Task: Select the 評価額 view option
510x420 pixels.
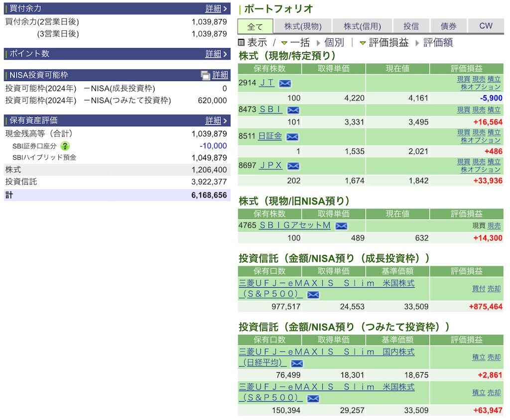Action: coord(438,42)
